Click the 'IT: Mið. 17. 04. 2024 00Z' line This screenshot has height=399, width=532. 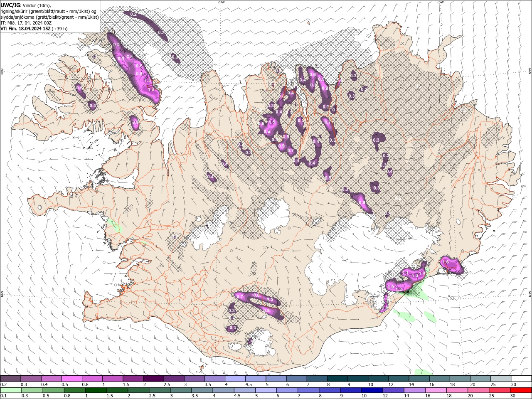pyautogui.click(x=26, y=23)
